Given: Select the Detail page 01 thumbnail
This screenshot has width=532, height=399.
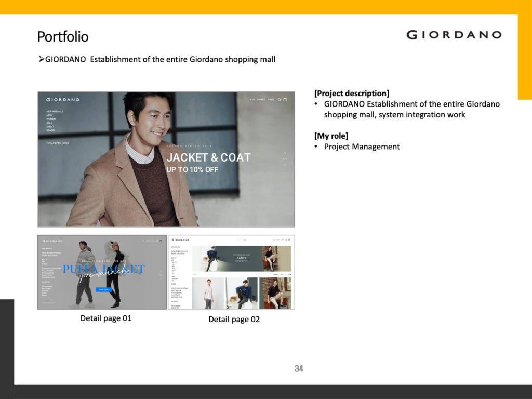Looking at the screenshot, I should 102,272.
